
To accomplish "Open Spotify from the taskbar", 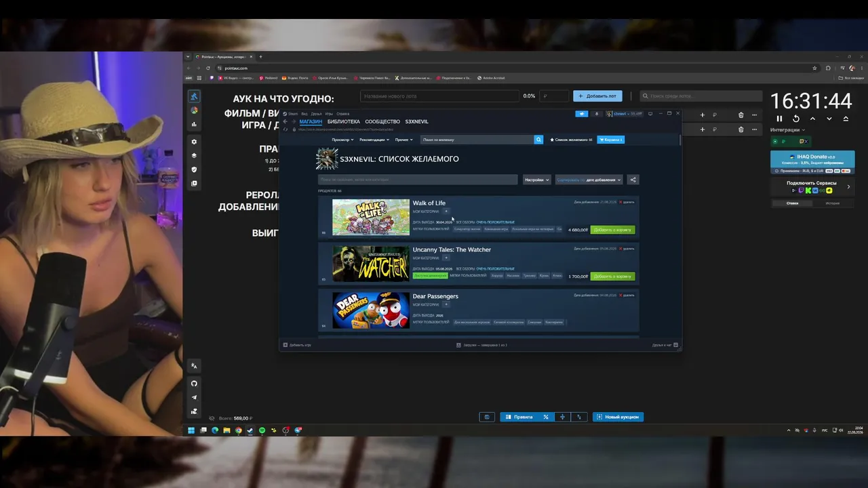I will click(262, 430).
